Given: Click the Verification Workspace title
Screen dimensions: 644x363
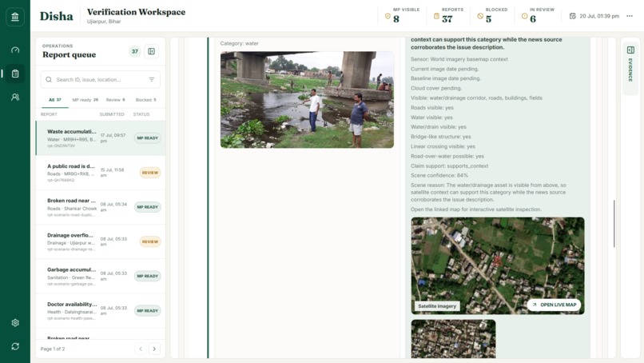Looking at the screenshot, I should click(x=137, y=12).
